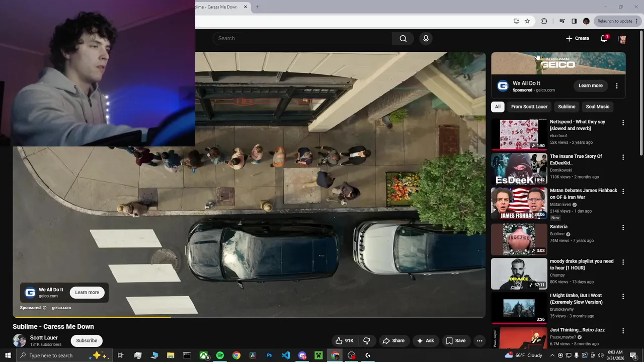This screenshot has width=644, height=362.
Task: Click the Create button in YouTube header
Action: [577, 39]
